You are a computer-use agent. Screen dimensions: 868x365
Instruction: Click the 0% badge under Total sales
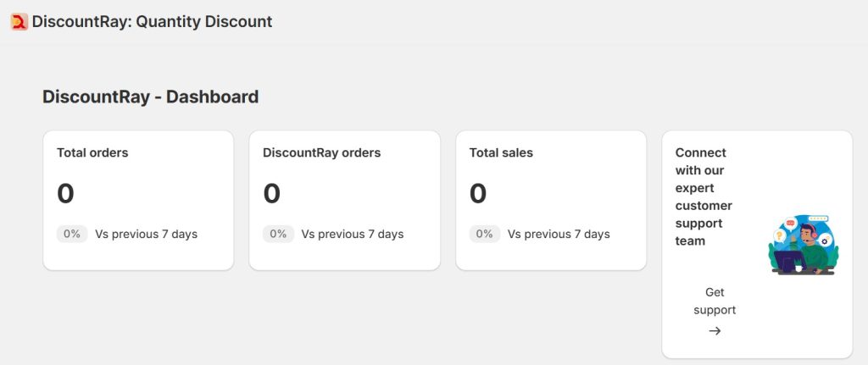click(x=484, y=234)
